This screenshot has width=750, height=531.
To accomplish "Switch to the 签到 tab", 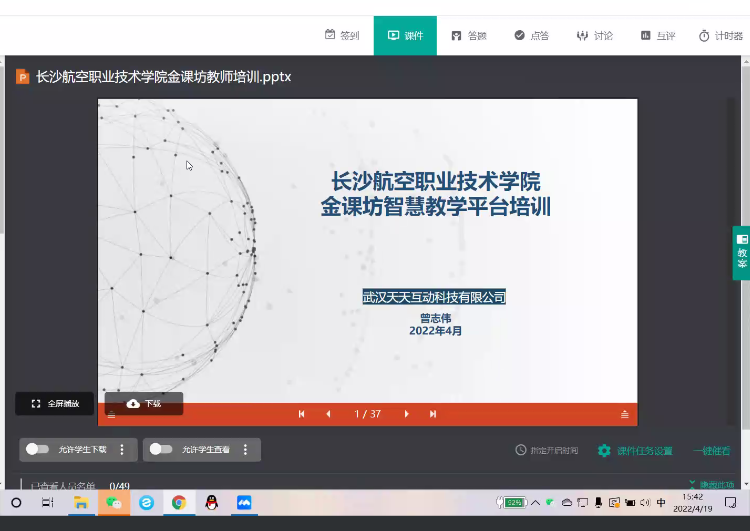I will click(342, 36).
